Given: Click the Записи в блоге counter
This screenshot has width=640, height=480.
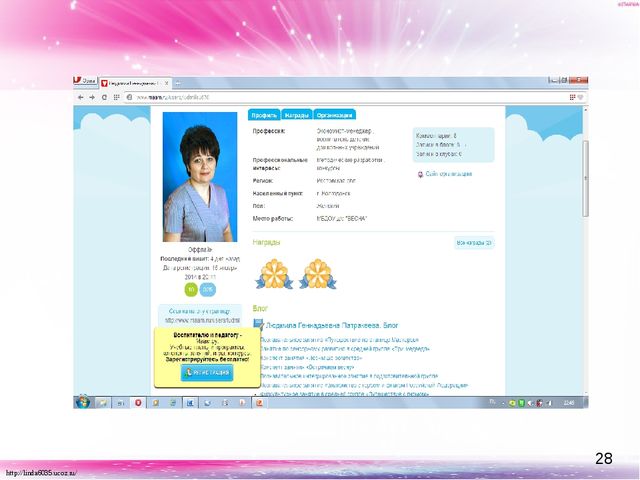Looking at the screenshot, I should click(x=440, y=145).
